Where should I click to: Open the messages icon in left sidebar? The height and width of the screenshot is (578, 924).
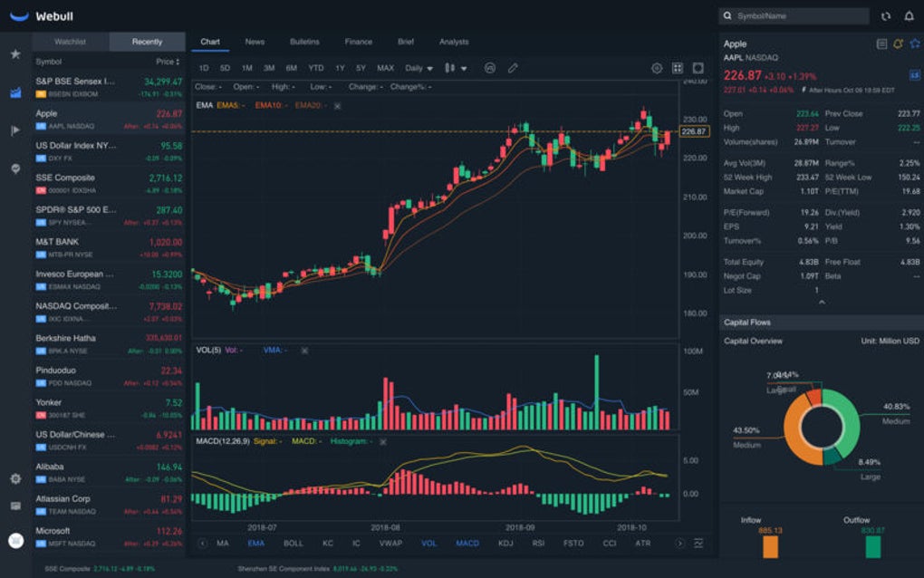(x=16, y=506)
